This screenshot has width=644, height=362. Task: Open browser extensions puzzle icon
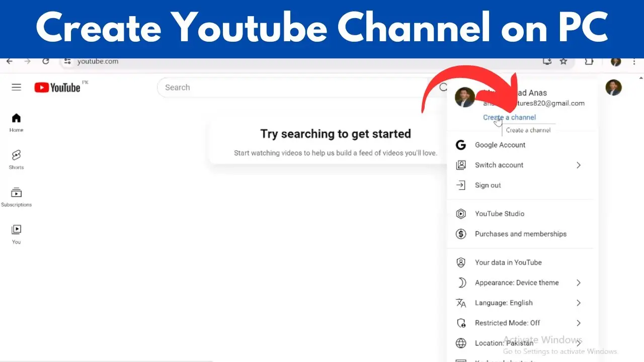point(589,61)
